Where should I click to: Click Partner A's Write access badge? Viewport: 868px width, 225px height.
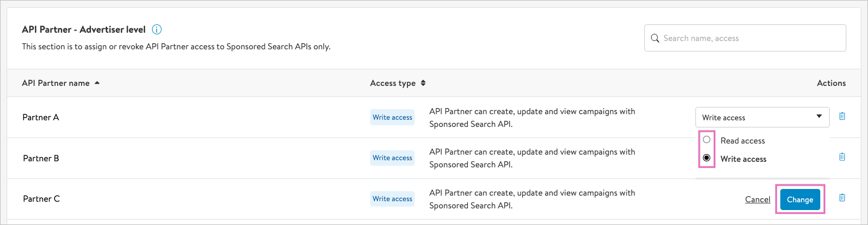(x=392, y=117)
